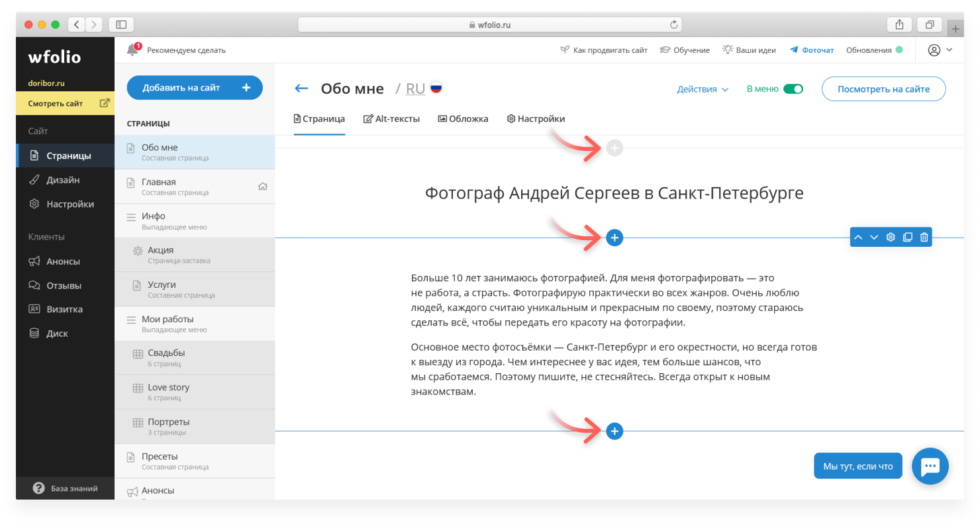Open Отзывы in the left sidebar

click(x=65, y=285)
